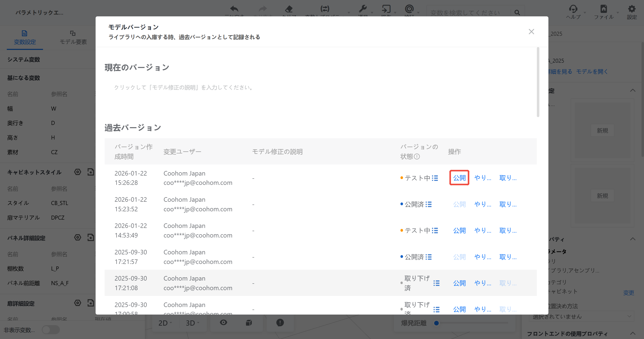This screenshot has width=644, height=339.
Task: Click the undo arrow in the top toolbar
Action: [234, 9]
